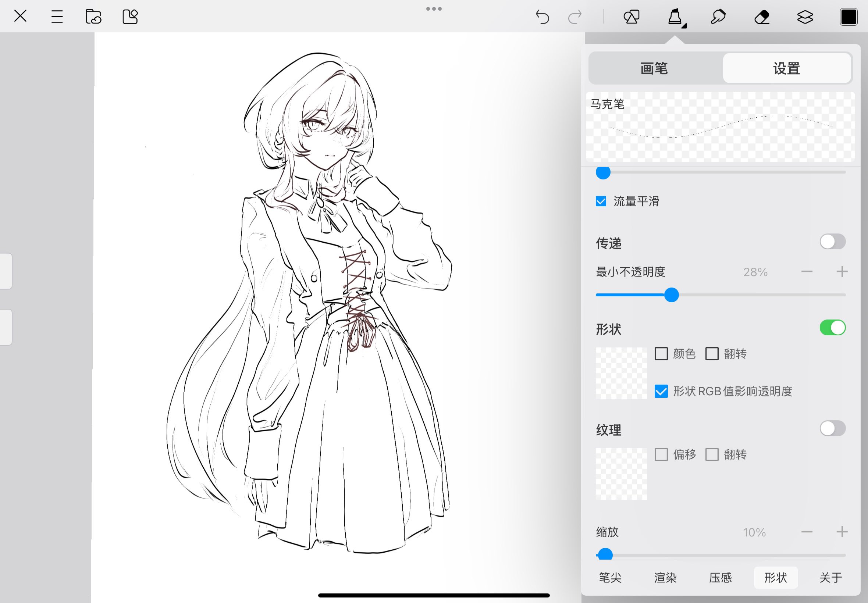Image resolution: width=868 pixels, height=603 pixels.
Task: Open the 压感 bottom tab
Action: coord(720,577)
